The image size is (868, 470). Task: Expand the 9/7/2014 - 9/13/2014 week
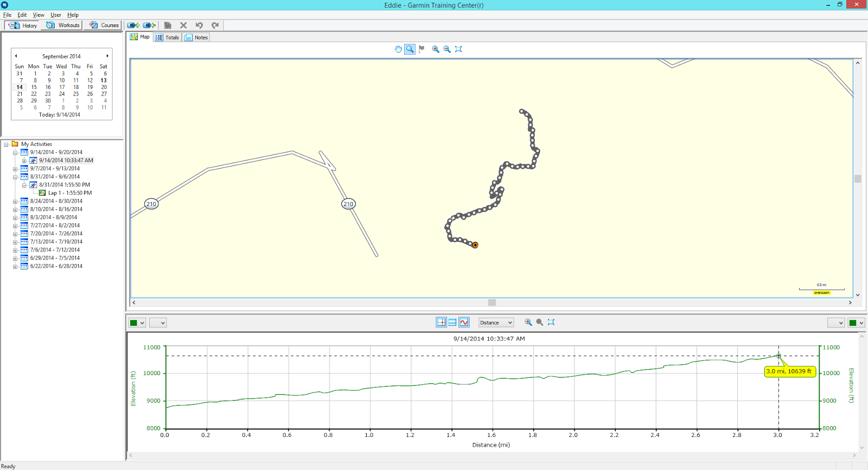[15, 169]
